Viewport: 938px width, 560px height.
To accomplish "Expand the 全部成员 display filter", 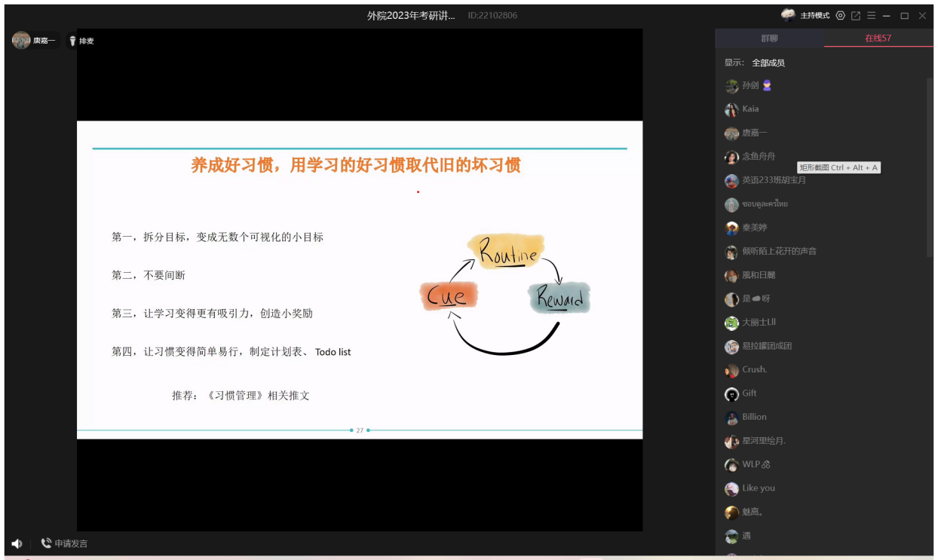I will point(768,63).
